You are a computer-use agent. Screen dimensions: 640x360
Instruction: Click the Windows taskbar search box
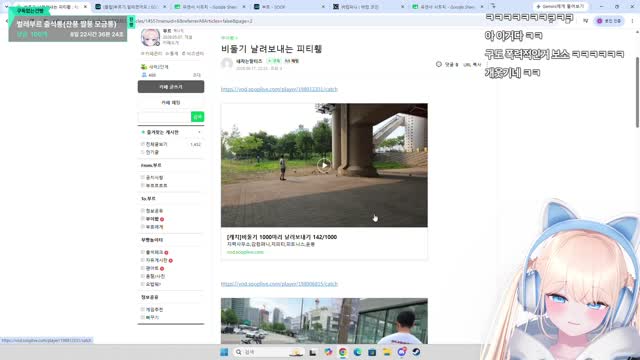pyautogui.click(x=268, y=352)
